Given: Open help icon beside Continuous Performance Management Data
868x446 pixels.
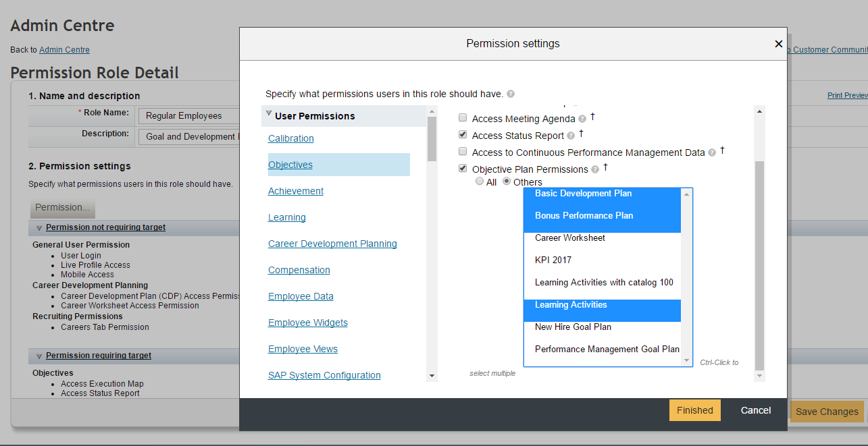Looking at the screenshot, I should 712,153.
